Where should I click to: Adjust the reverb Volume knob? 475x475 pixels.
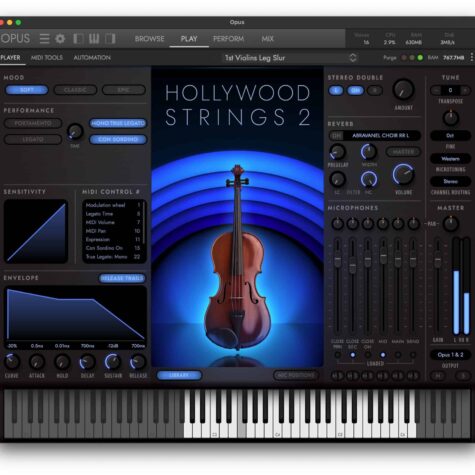pos(403,174)
